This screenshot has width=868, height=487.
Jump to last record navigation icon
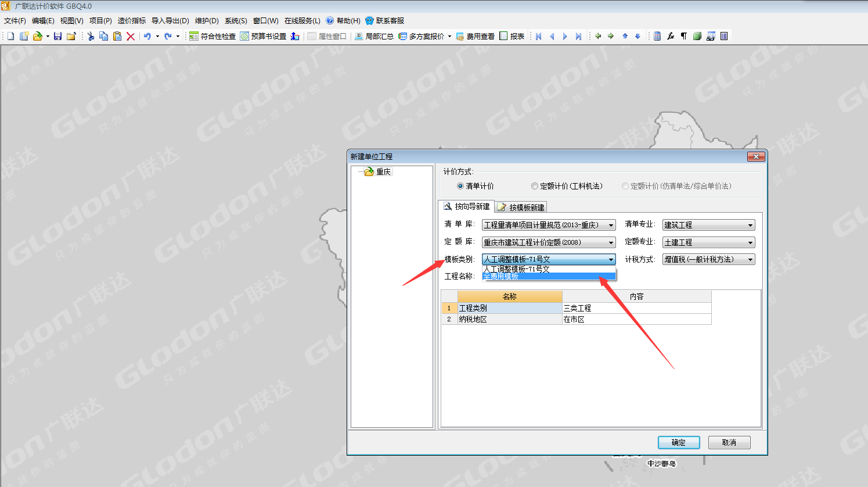point(578,36)
